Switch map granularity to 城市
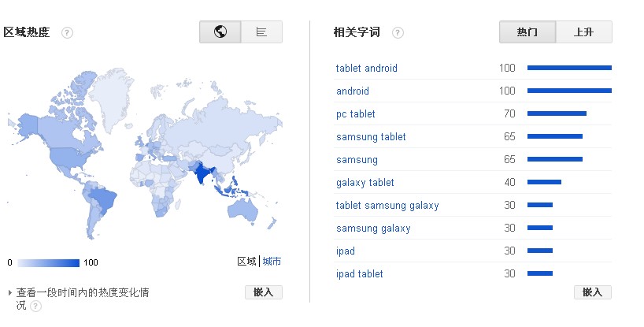644x327 pixels. [x=272, y=262]
